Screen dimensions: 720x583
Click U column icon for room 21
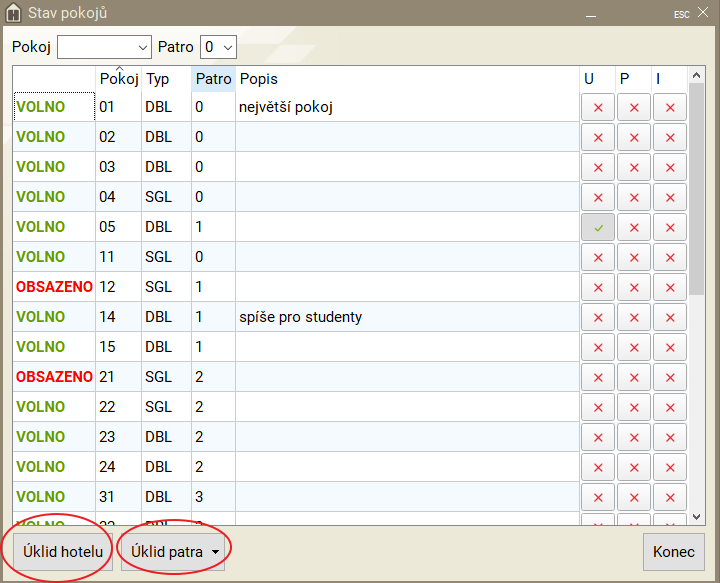(598, 377)
